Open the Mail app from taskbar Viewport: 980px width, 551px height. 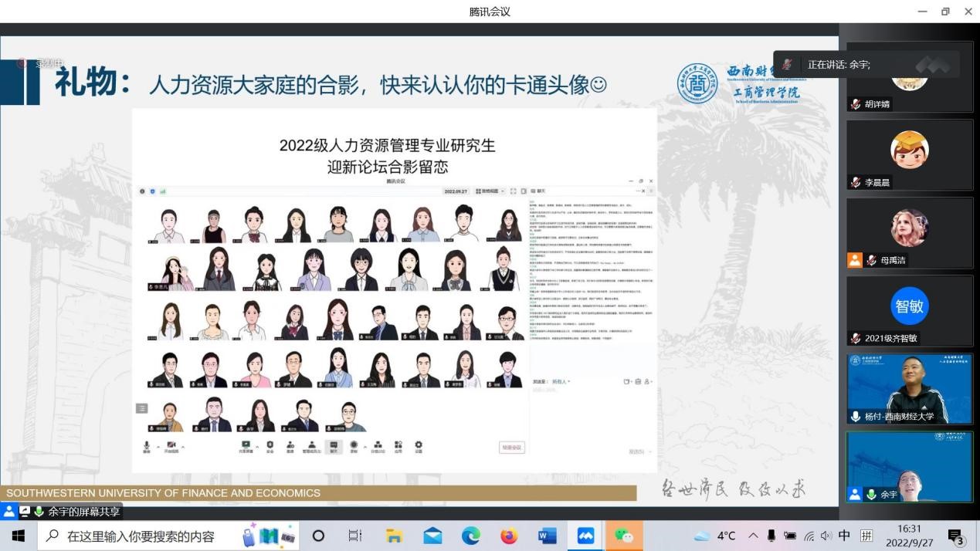pyautogui.click(x=432, y=536)
